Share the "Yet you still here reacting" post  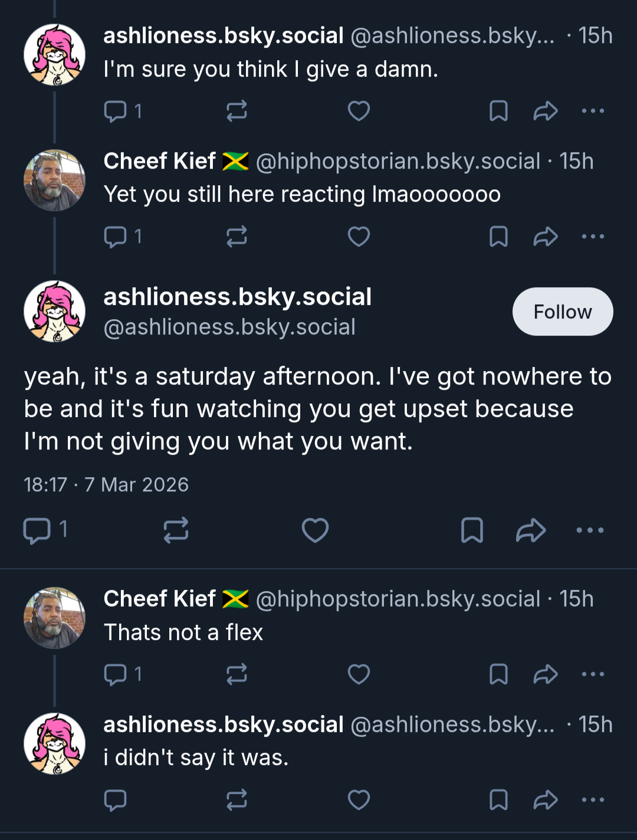click(x=546, y=237)
